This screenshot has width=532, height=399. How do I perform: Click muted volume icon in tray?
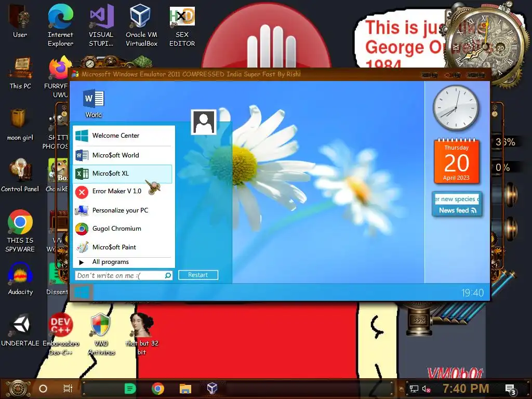click(x=426, y=389)
